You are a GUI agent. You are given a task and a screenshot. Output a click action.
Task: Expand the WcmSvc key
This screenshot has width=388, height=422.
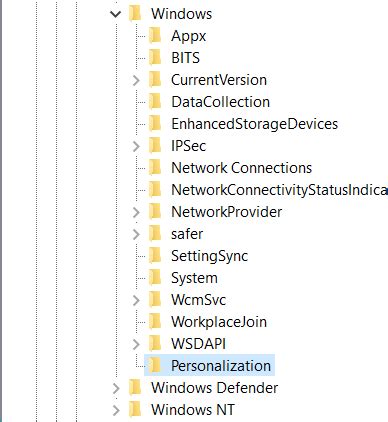tap(136, 300)
